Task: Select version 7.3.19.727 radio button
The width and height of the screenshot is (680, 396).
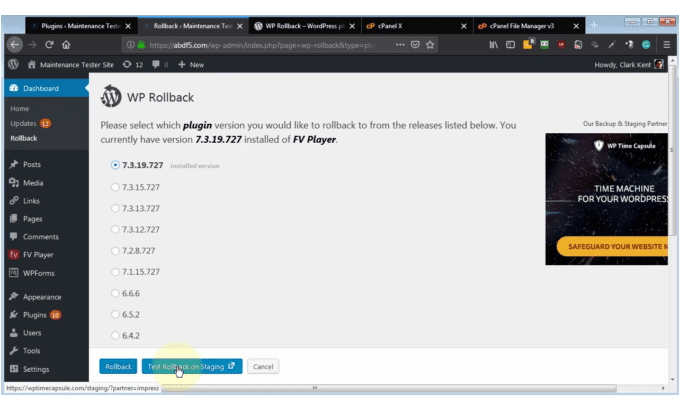Action: 115,165
